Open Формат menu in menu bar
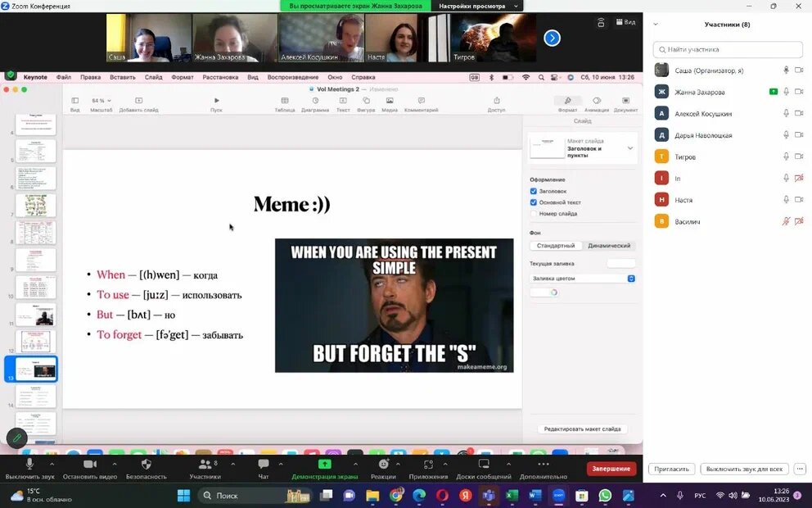Image resolution: width=812 pixels, height=508 pixels. [x=183, y=77]
